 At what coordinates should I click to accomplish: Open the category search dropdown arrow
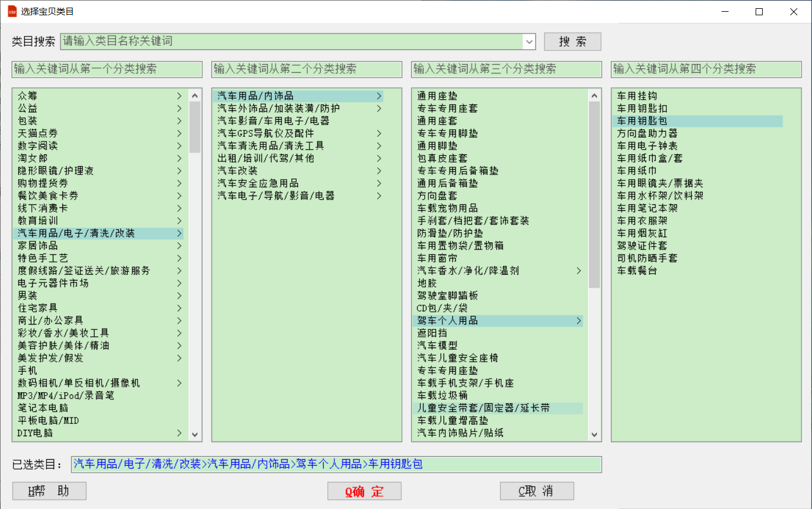pos(529,42)
